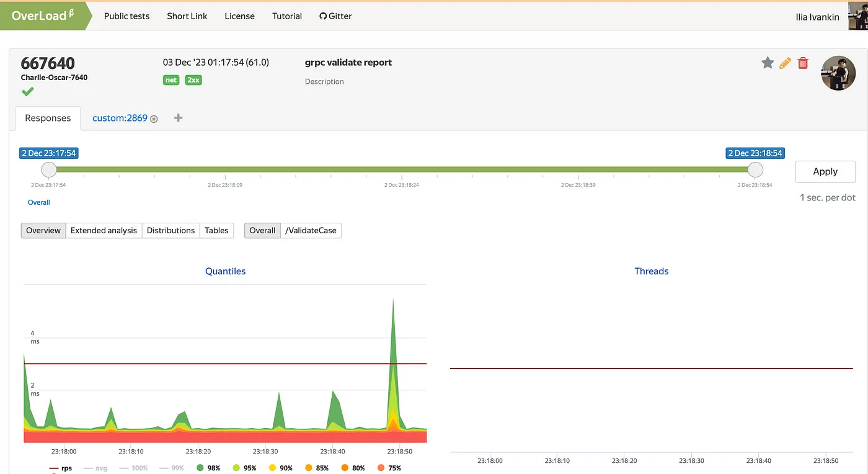Toggle 99% series in legend
Viewport: 868px width, 474px height.
click(x=171, y=468)
